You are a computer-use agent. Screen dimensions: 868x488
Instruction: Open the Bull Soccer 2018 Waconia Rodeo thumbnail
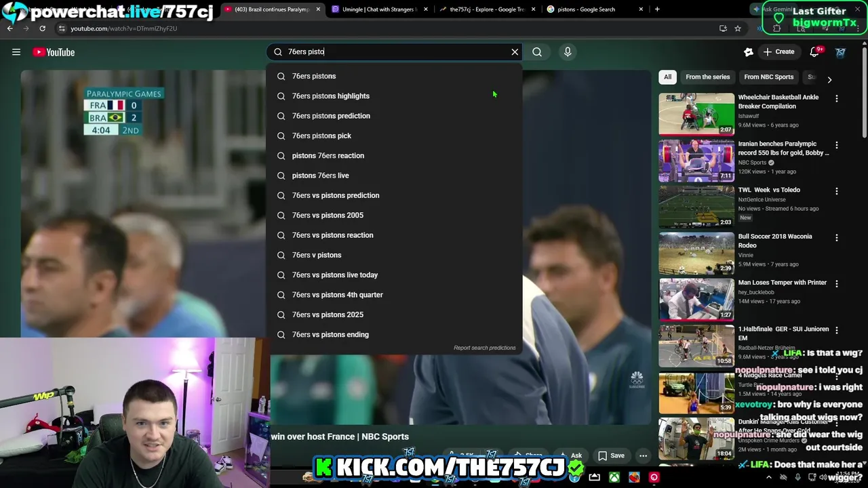[x=696, y=253]
